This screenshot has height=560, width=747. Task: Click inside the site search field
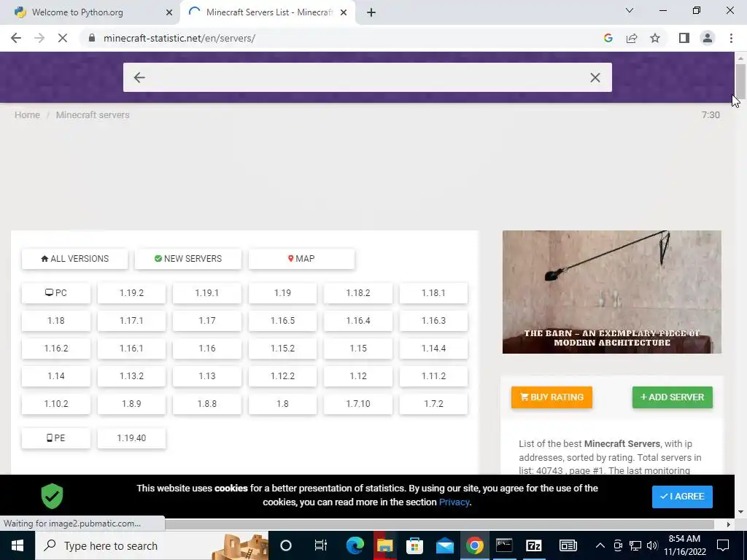[368, 77]
